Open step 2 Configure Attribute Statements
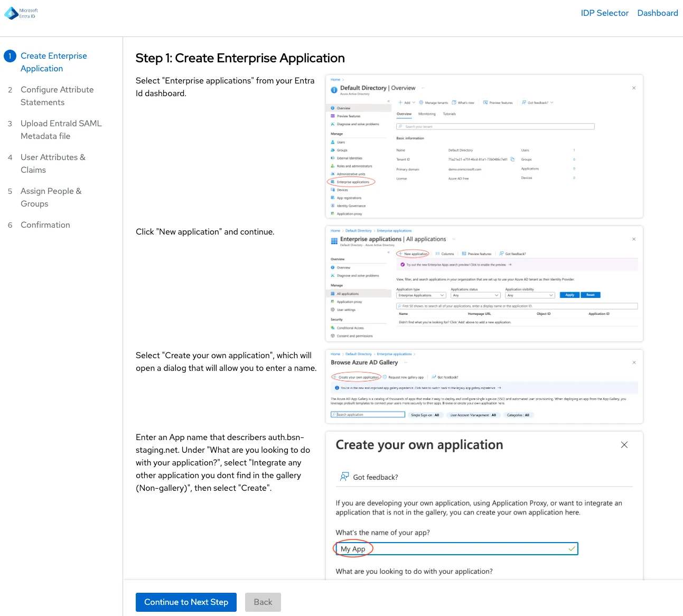 click(x=57, y=96)
